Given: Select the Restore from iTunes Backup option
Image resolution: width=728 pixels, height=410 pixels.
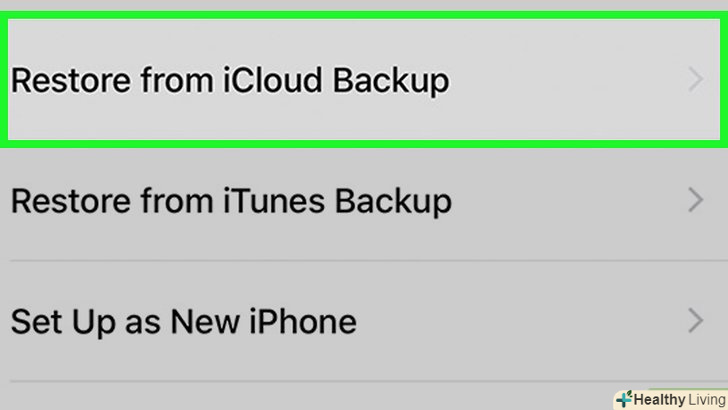Looking at the screenshot, I should pyautogui.click(x=300, y=201).
